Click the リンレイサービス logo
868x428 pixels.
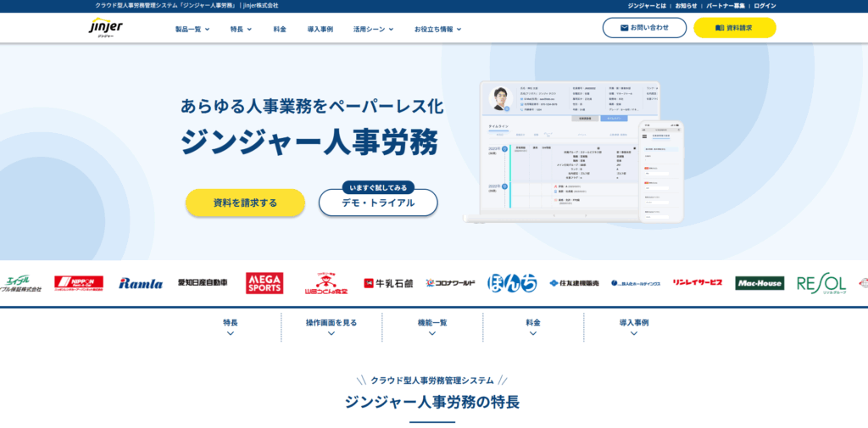click(x=698, y=282)
